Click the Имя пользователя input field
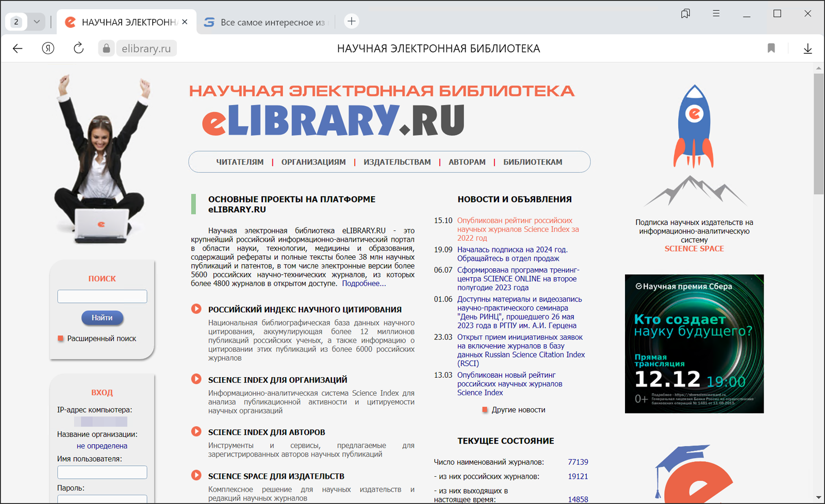Image resolution: width=825 pixels, height=504 pixels. (x=102, y=472)
